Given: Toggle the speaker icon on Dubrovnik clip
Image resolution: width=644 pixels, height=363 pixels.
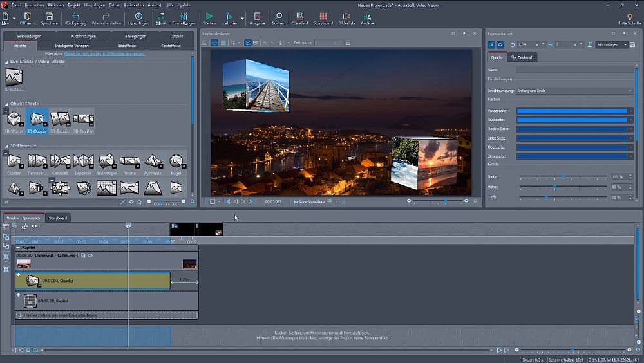Looking at the screenshot, I should click(90, 256).
